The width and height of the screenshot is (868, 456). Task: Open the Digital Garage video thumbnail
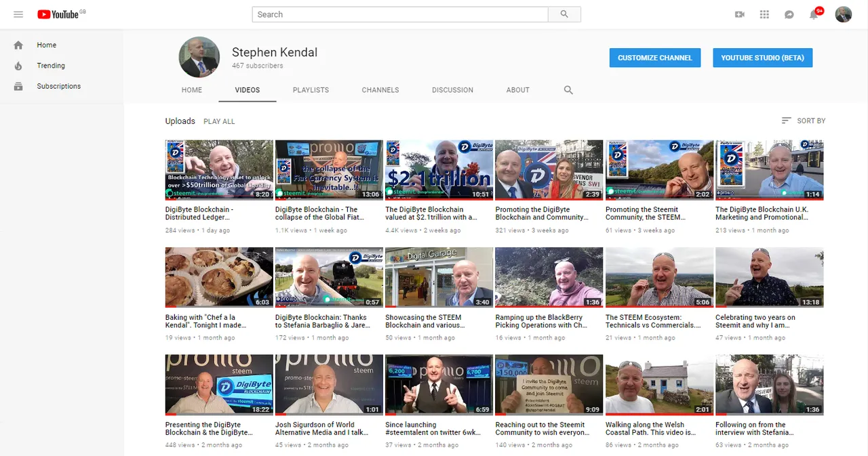coord(439,278)
